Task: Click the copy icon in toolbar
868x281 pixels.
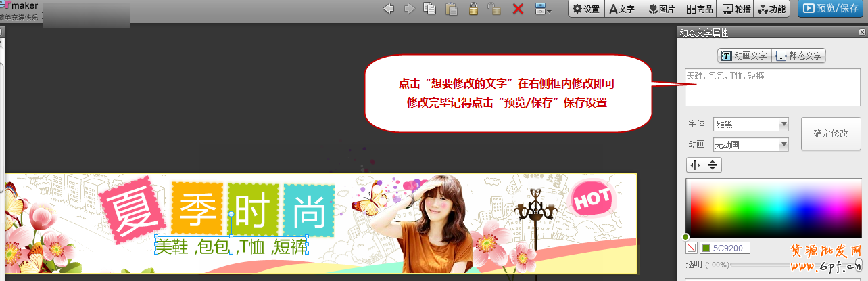Action: click(x=429, y=9)
